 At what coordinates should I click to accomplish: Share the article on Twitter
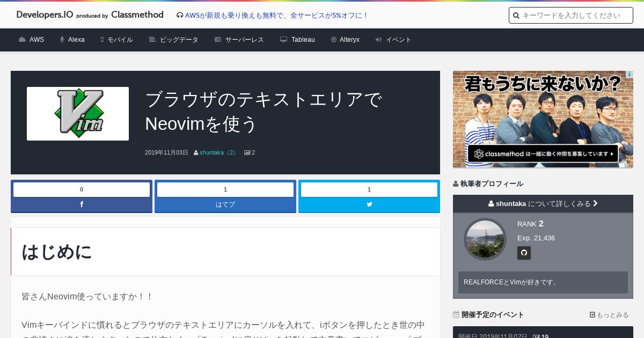pos(369,204)
